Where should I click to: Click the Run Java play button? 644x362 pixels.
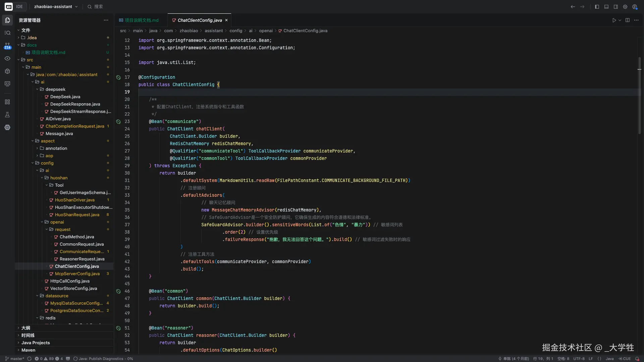(614, 20)
